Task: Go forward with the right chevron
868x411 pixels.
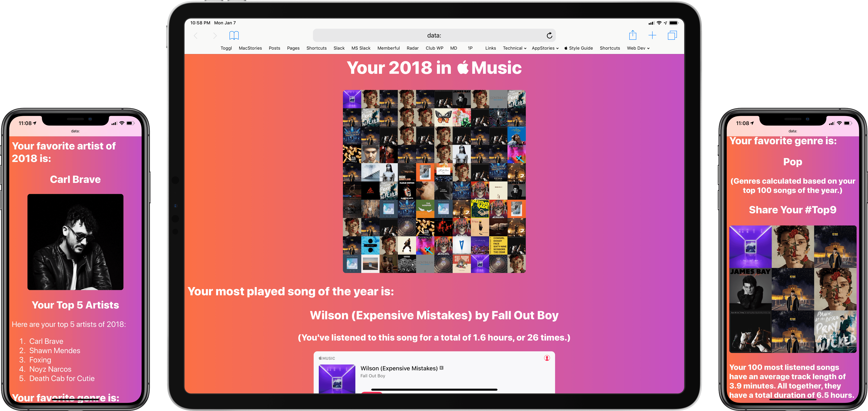Action: click(x=215, y=35)
